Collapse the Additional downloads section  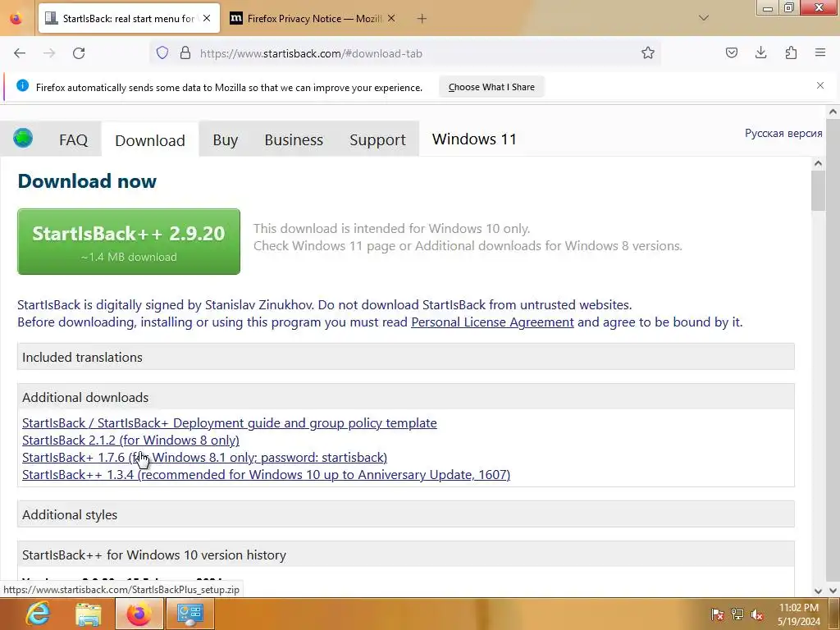(x=405, y=397)
